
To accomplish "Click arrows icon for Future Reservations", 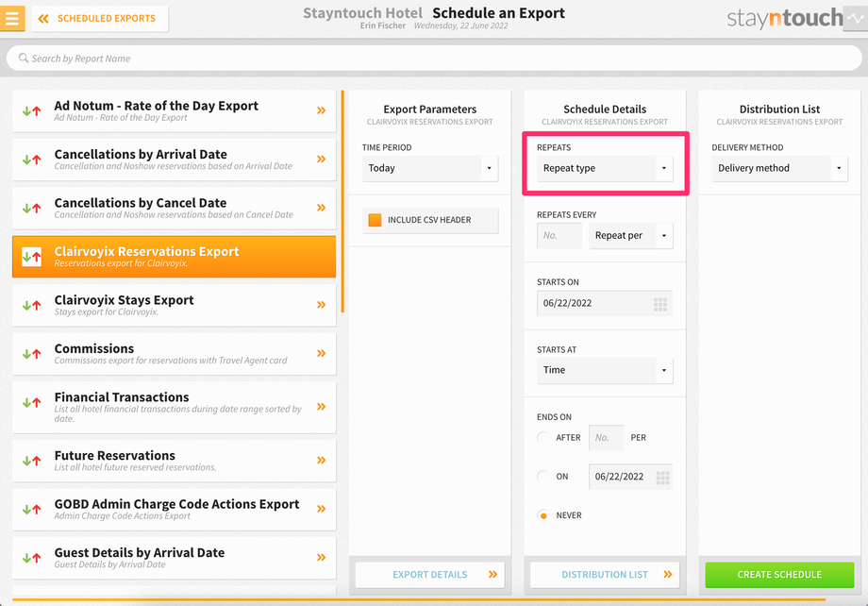I will [31, 461].
